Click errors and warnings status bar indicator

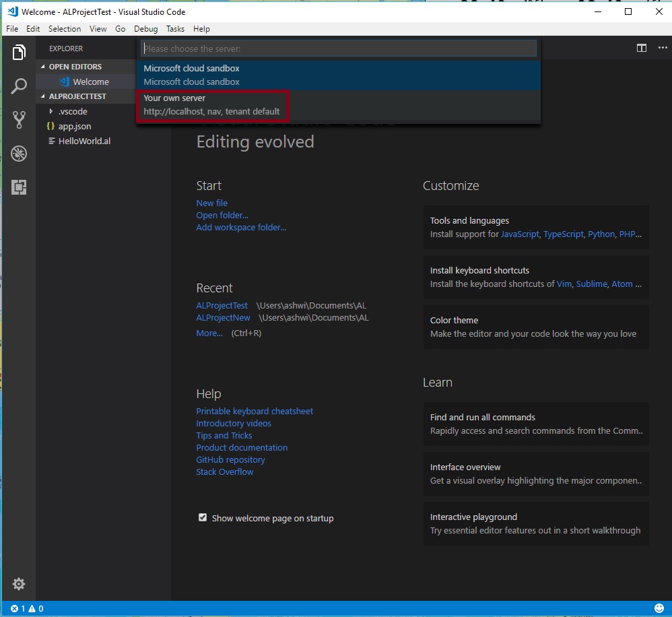[27, 609]
